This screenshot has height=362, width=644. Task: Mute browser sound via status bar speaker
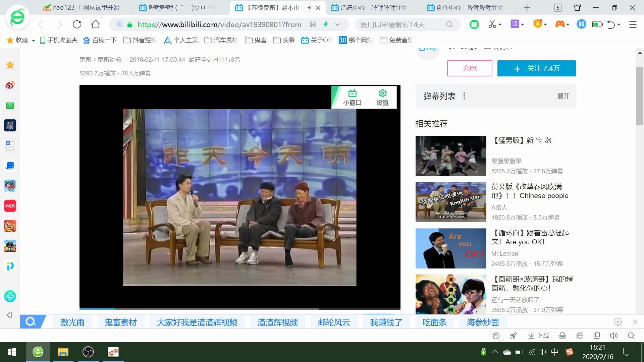pyautogui.click(x=614, y=336)
